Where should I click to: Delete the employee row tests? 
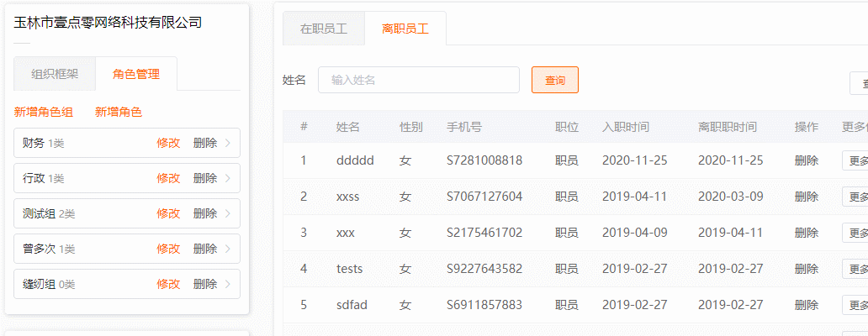click(x=807, y=270)
